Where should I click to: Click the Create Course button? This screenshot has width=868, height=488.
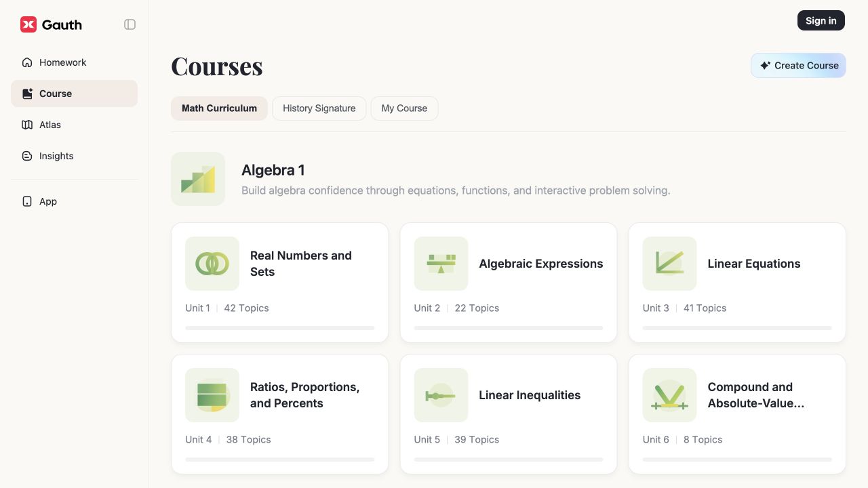click(x=798, y=66)
